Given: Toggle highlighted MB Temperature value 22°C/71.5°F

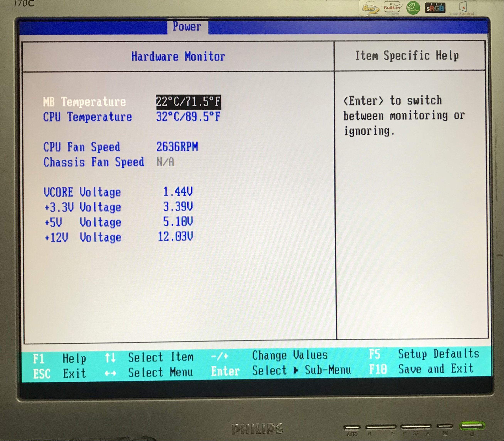Looking at the screenshot, I should click(188, 102).
